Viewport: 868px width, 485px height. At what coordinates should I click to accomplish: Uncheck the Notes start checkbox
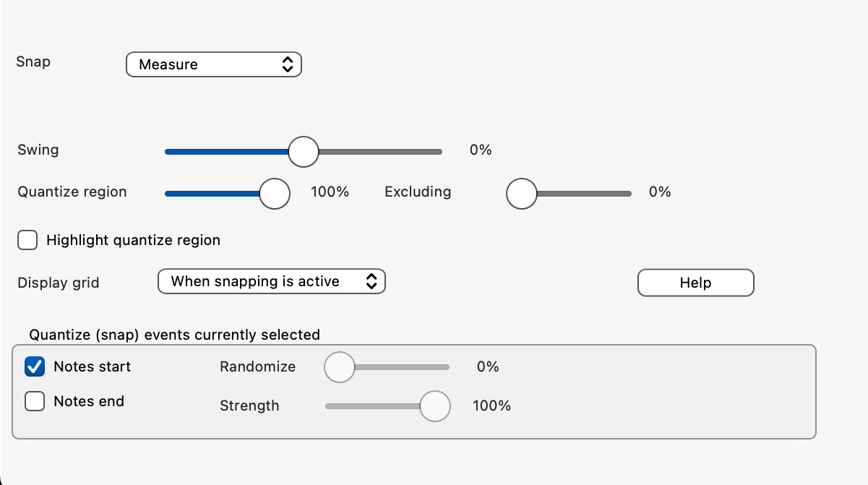point(35,367)
